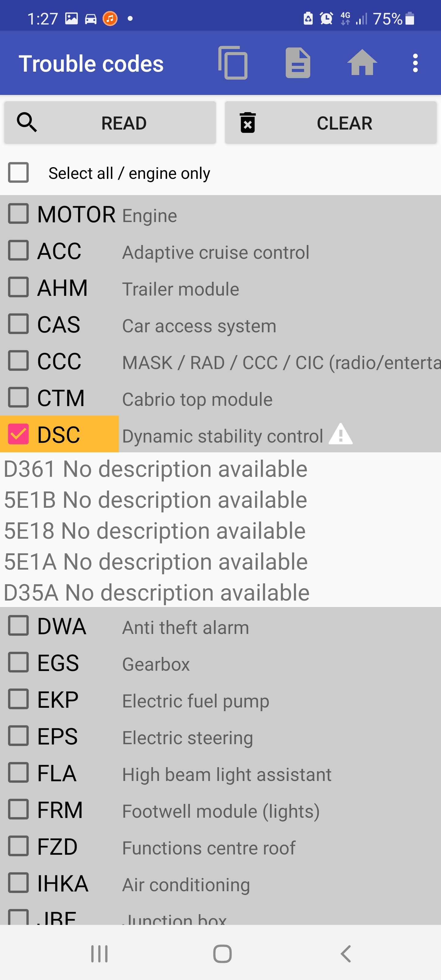Tap the Air conditioning module label

(186, 884)
